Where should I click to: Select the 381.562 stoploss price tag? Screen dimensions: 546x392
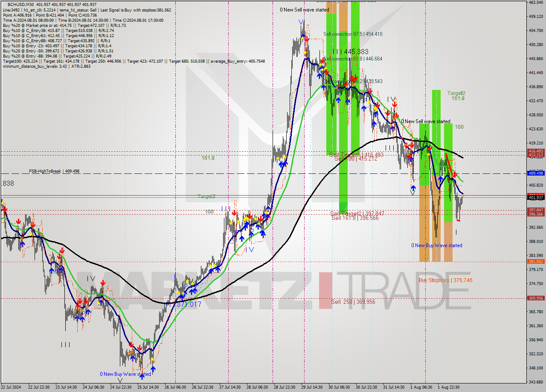[535, 262]
